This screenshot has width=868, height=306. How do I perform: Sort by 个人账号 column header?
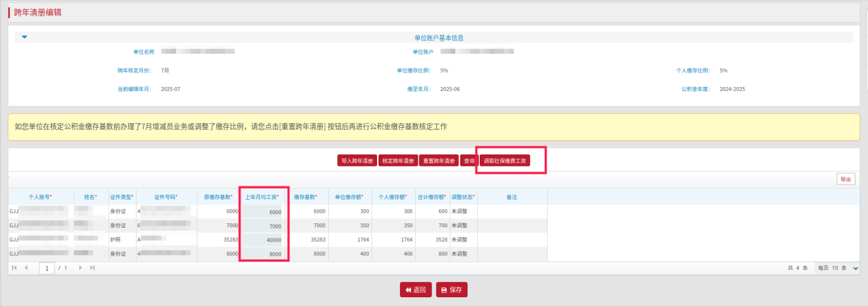coord(41,197)
